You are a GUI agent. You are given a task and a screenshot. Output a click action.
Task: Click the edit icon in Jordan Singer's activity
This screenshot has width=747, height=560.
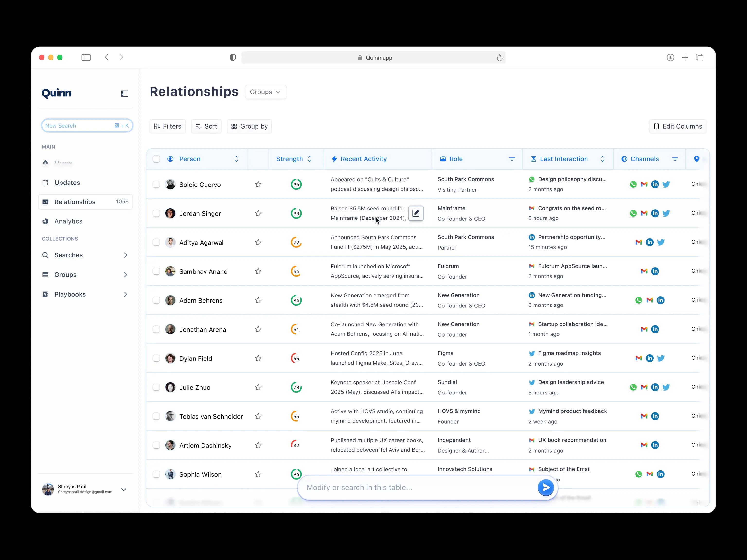(x=416, y=213)
